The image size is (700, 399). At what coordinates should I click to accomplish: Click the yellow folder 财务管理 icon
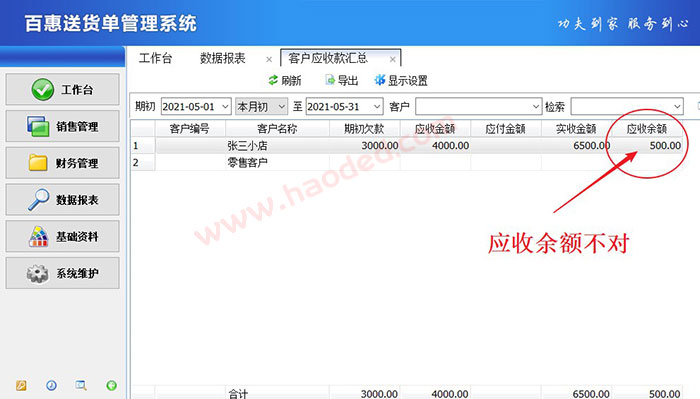tap(38, 163)
